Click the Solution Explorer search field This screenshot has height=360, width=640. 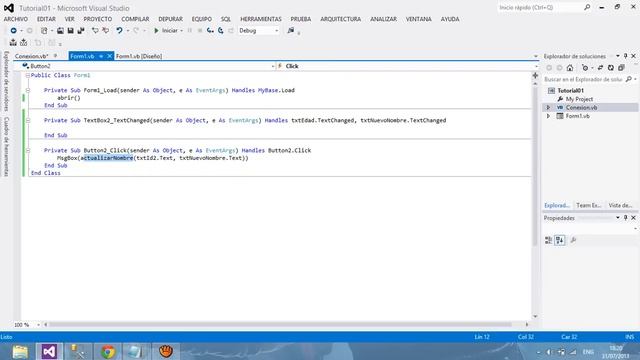pos(584,79)
